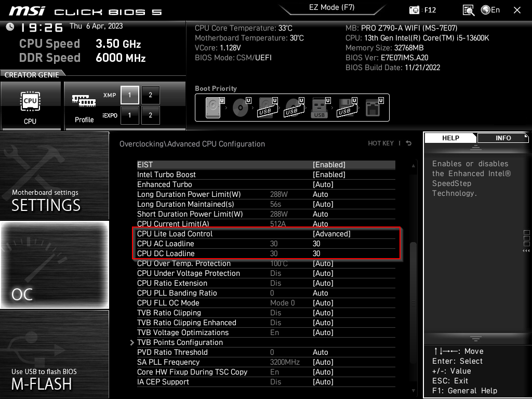Close the BIOS with the X icon
This screenshot has height=399, width=532.
[x=517, y=10]
